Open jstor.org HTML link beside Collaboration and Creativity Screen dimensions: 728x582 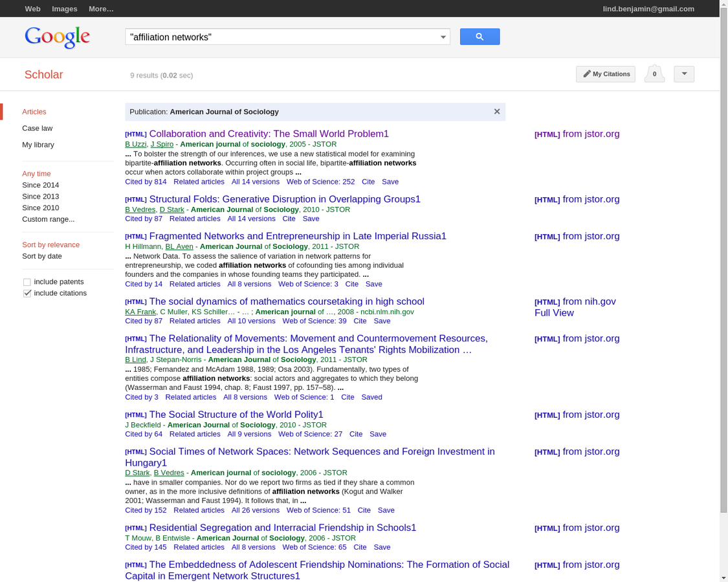(577, 134)
